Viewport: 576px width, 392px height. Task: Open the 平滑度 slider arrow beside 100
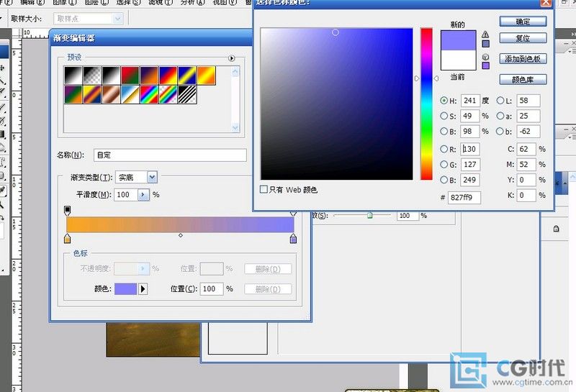click(x=143, y=194)
